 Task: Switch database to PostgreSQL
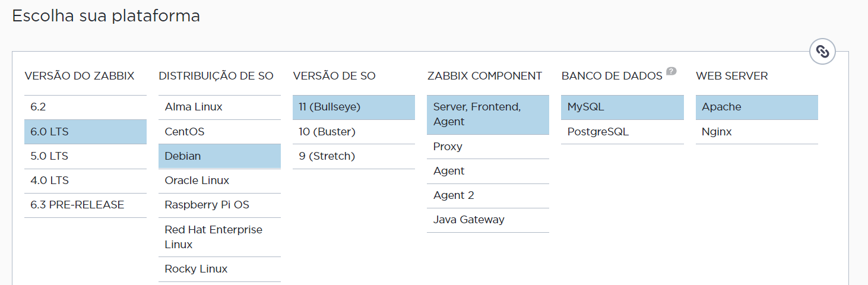(622, 132)
